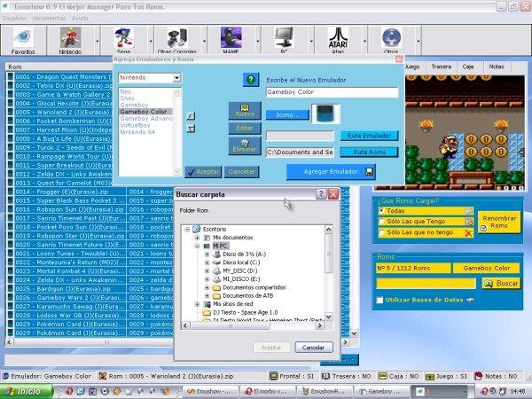532x399 pixels.
Task: Open the Atari category icon
Action: (x=338, y=40)
